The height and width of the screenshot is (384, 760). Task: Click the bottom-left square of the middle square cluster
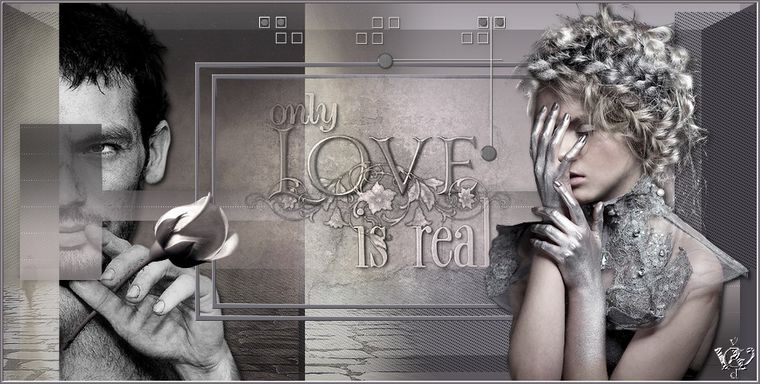(361, 38)
